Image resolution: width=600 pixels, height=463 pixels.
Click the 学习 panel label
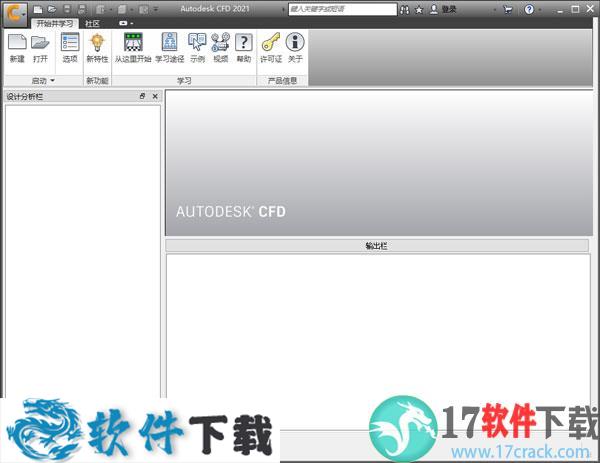184,81
